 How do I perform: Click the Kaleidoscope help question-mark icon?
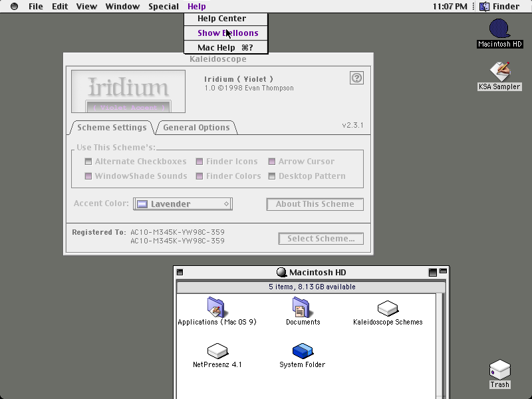(x=356, y=78)
